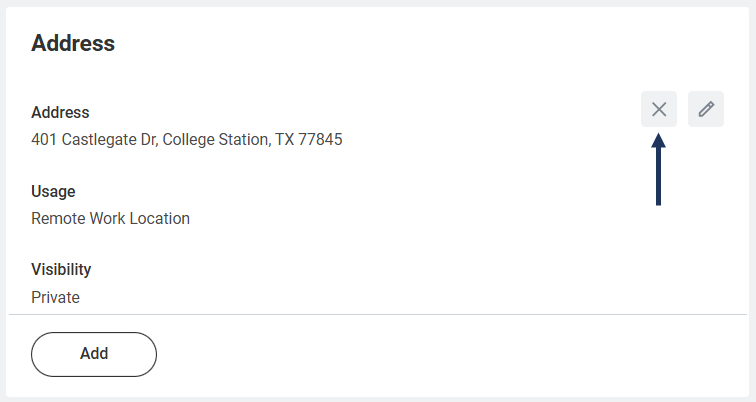Click the word Location in the usage value
This screenshot has width=756, height=402.
(159, 218)
